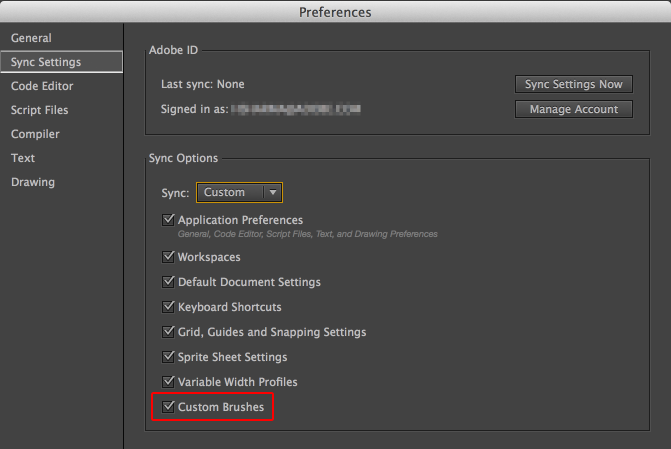Click the signed-in Adobe ID email

click(x=294, y=109)
